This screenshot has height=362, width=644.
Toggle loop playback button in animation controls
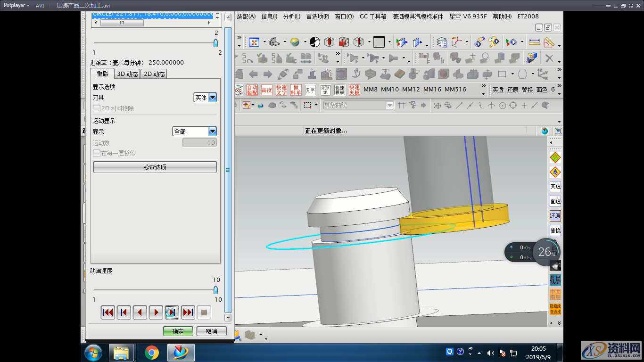pyautogui.click(x=171, y=312)
